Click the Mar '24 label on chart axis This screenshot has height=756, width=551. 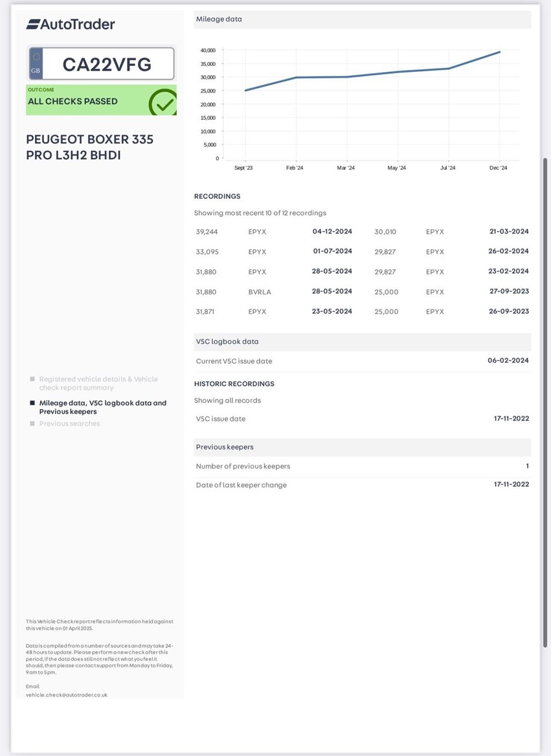pos(346,168)
